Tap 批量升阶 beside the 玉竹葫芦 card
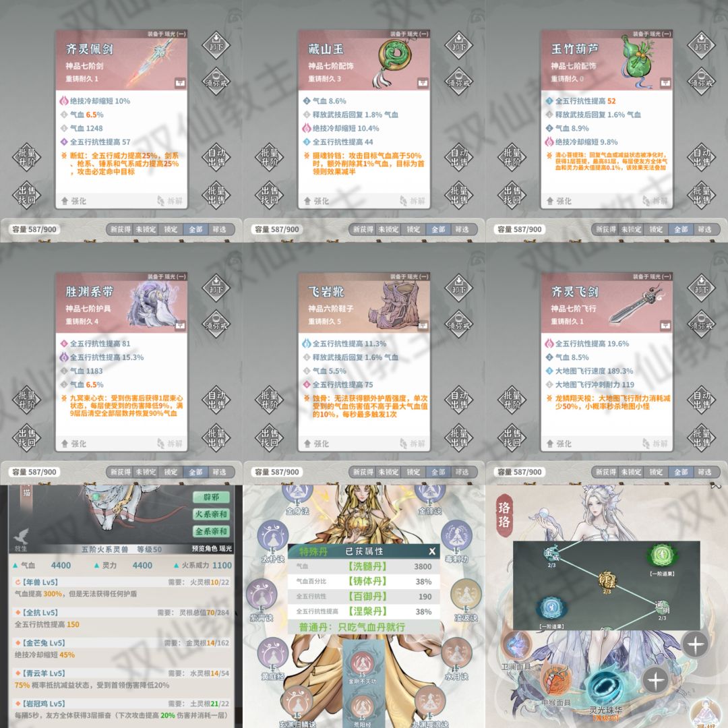 coord(512,157)
